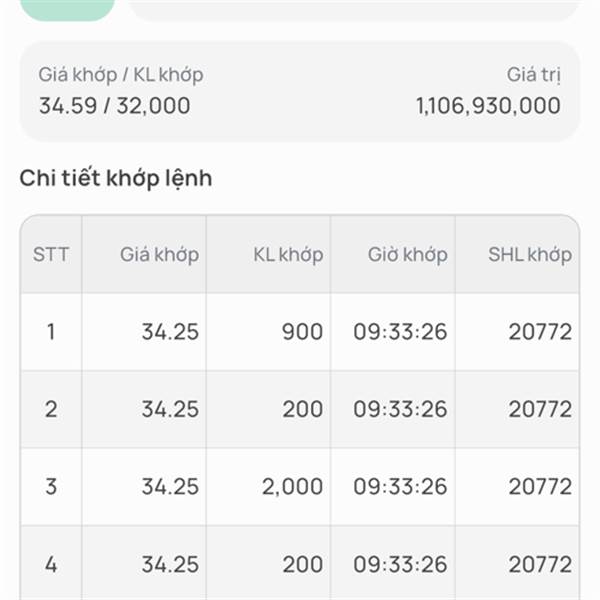This screenshot has height=600, width=600.
Task: Click the STT column header
Action: (51, 254)
